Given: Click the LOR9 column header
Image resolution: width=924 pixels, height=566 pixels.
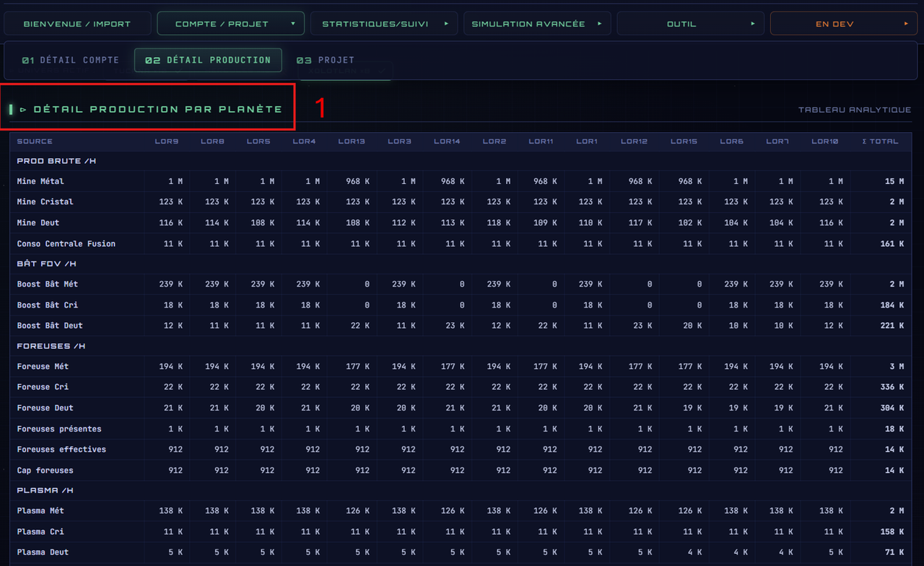Looking at the screenshot, I should click(167, 141).
